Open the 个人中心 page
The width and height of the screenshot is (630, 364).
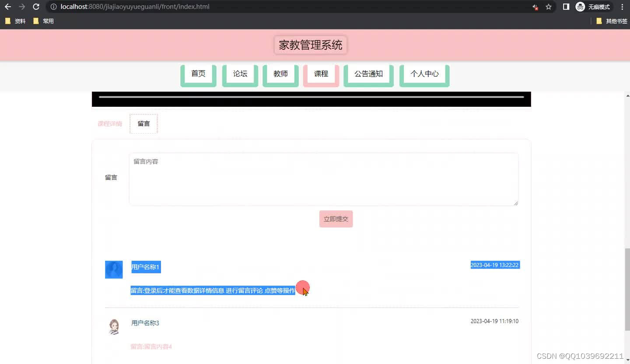[424, 74]
